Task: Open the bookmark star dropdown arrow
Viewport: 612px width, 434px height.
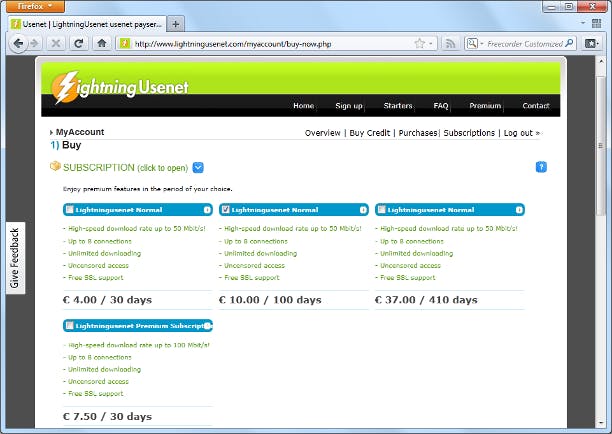Action: (x=431, y=43)
